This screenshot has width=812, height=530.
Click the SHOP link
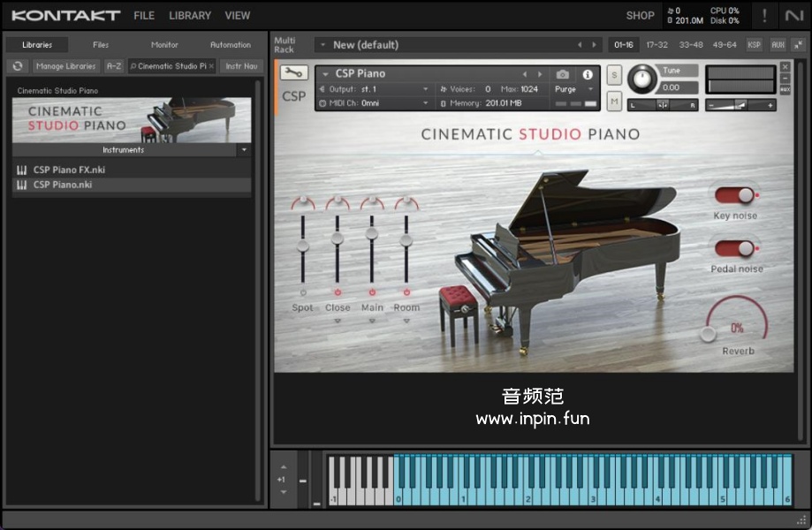(640, 16)
